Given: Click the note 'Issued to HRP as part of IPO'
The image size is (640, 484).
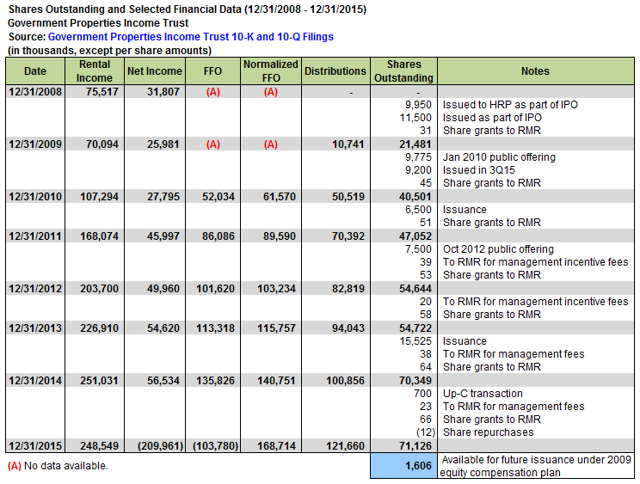Looking at the screenshot, I should coord(510,105).
